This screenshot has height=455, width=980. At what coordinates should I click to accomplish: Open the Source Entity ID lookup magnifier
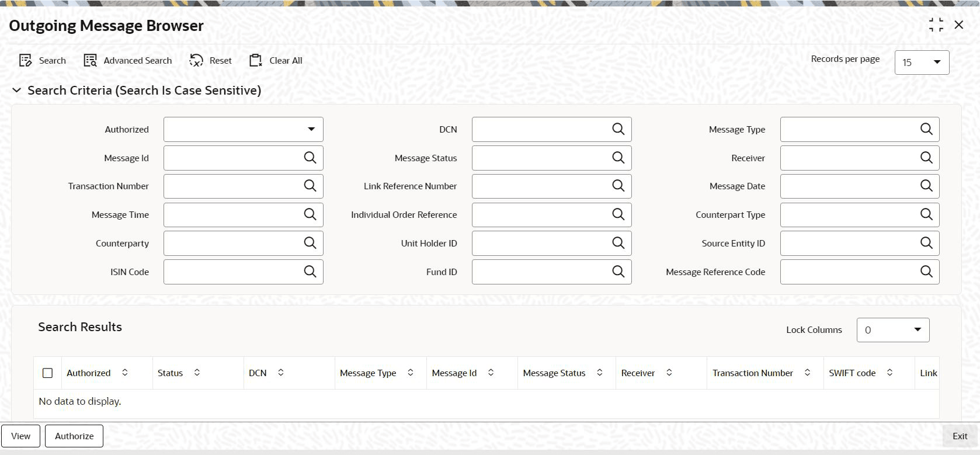[926, 243]
